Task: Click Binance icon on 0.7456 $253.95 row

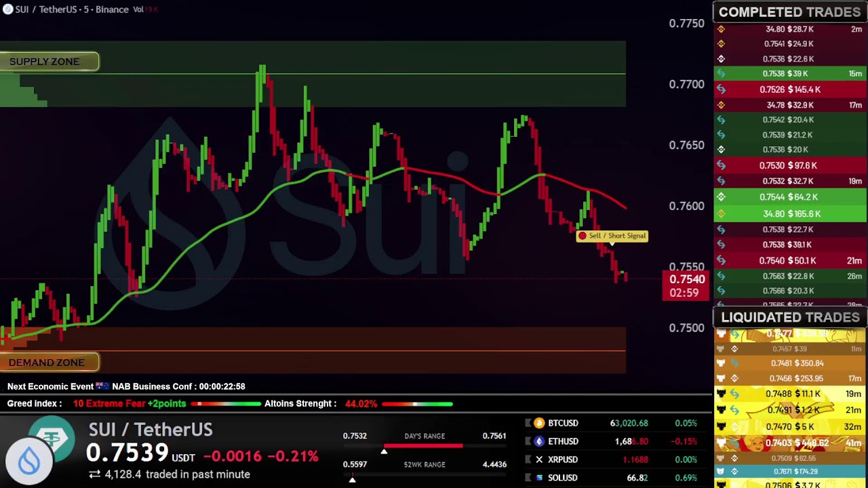Action: coord(734,379)
